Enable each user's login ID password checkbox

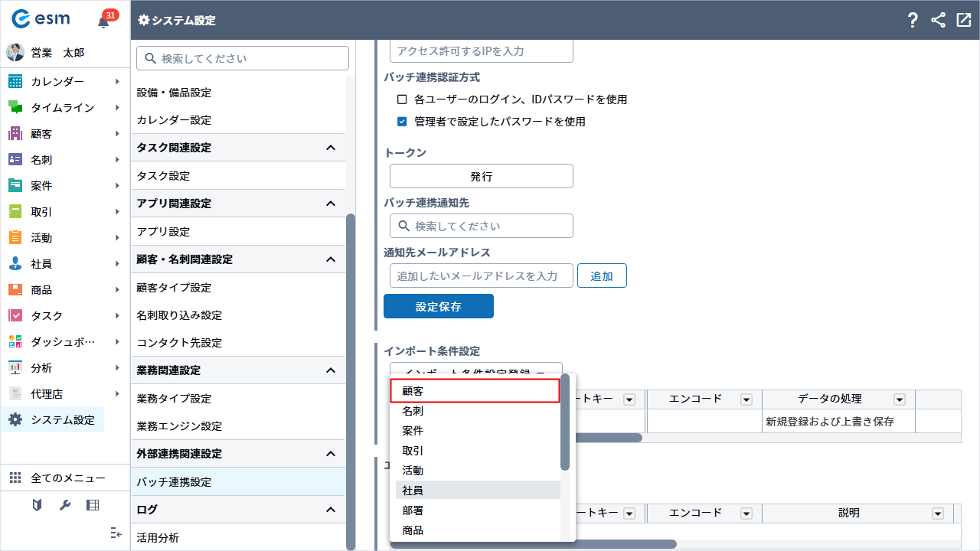402,99
